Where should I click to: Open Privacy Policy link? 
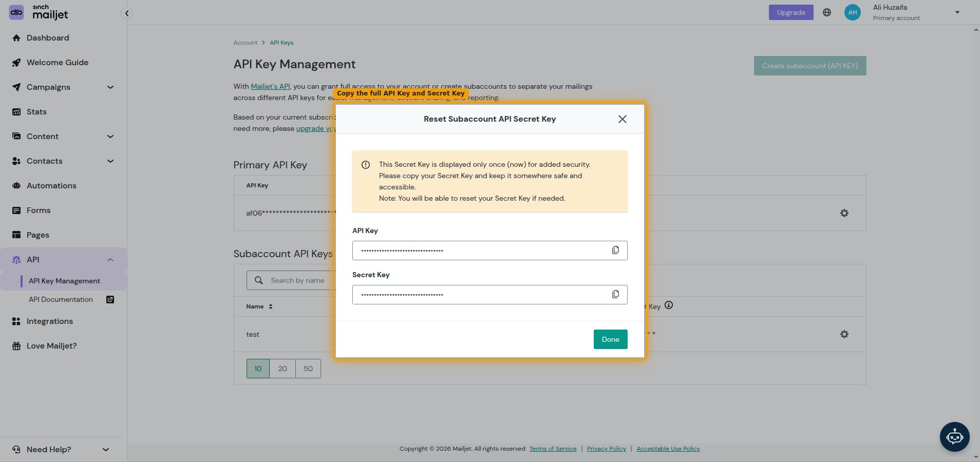(x=607, y=449)
